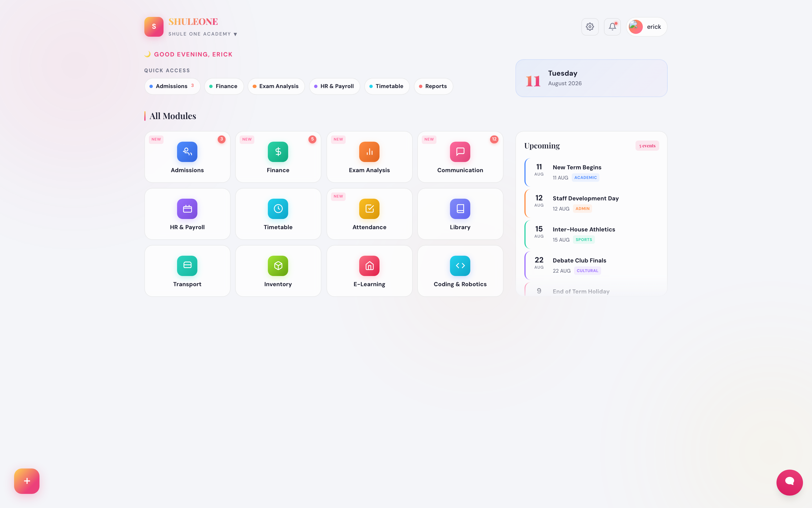
Task: Open the Staff Development Day event
Action: (592, 203)
